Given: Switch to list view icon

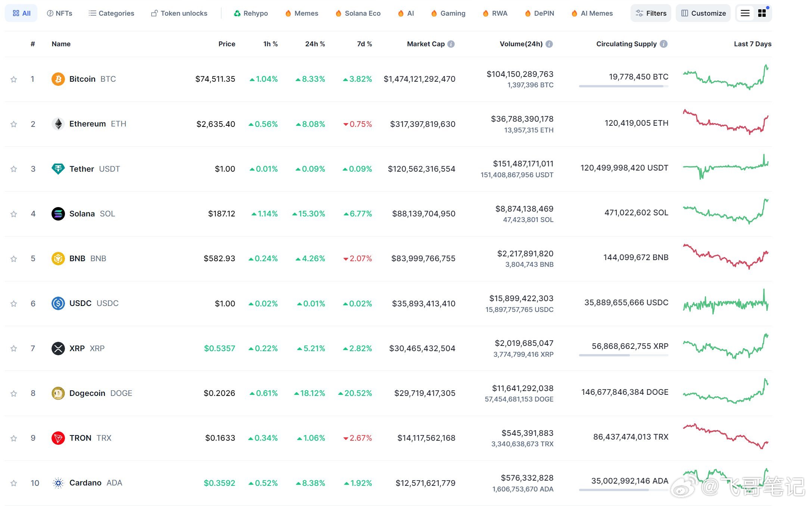Looking at the screenshot, I should click(745, 13).
